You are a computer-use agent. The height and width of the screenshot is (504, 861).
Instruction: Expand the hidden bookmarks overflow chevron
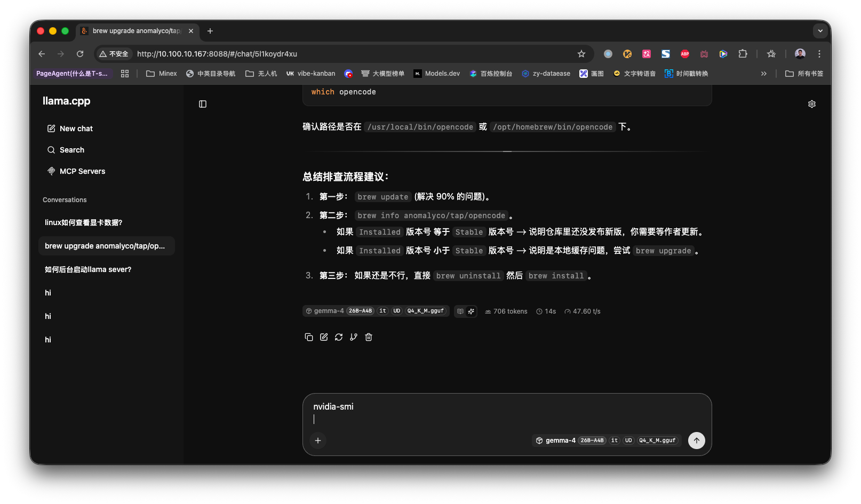pos(763,74)
